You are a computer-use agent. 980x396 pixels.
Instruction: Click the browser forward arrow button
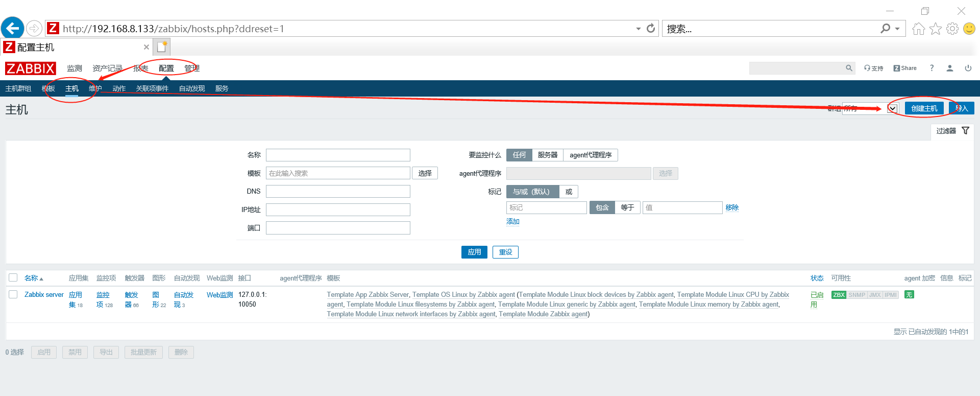pyautogui.click(x=34, y=29)
